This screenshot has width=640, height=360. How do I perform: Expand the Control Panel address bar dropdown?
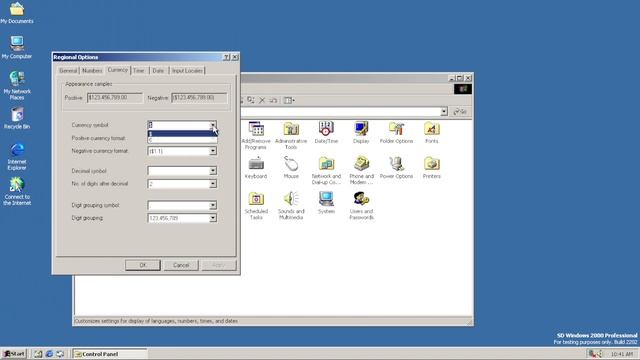(x=444, y=111)
